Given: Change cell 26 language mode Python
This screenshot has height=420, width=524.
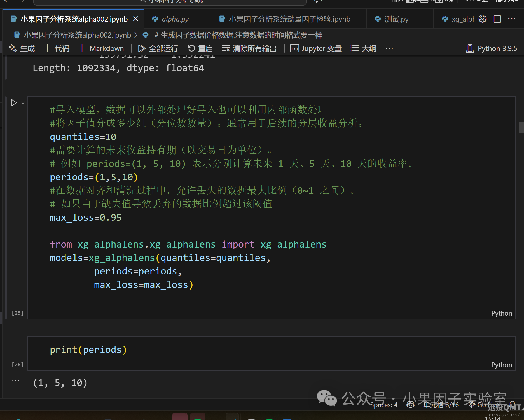Looking at the screenshot, I should pyautogui.click(x=501, y=365).
